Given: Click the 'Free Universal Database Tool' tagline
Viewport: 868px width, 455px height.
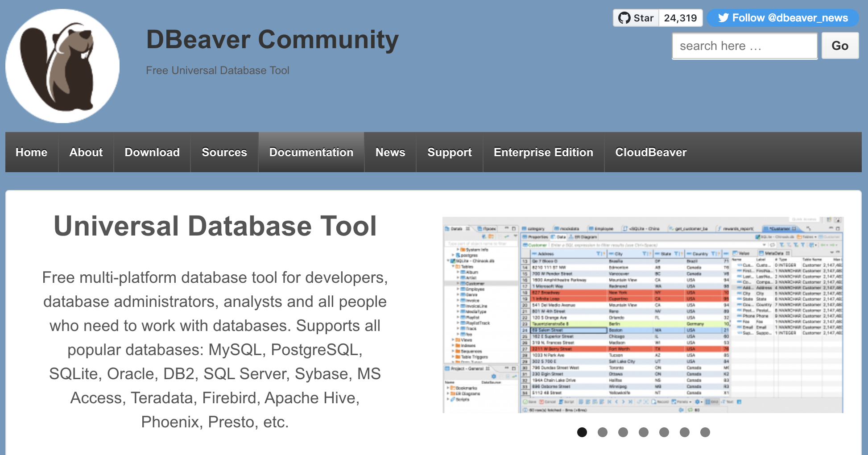Looking at the screenshot, I should (x=218, y=70).
